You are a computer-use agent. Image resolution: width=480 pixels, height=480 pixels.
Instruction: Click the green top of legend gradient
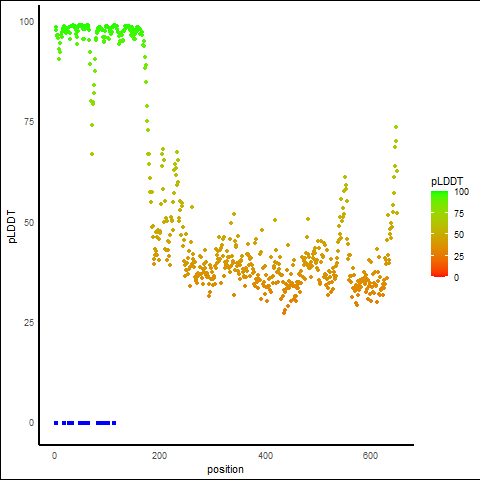[439, 194]
